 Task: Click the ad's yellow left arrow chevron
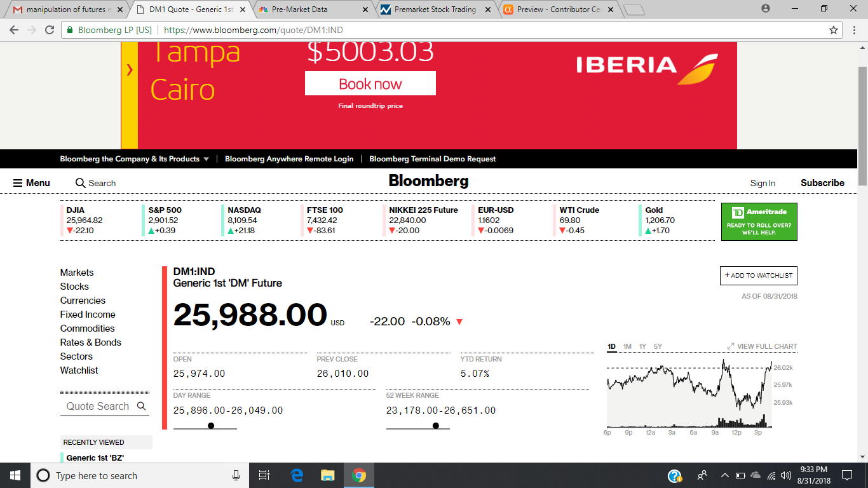pyautogui.click(x=130, y=70)
